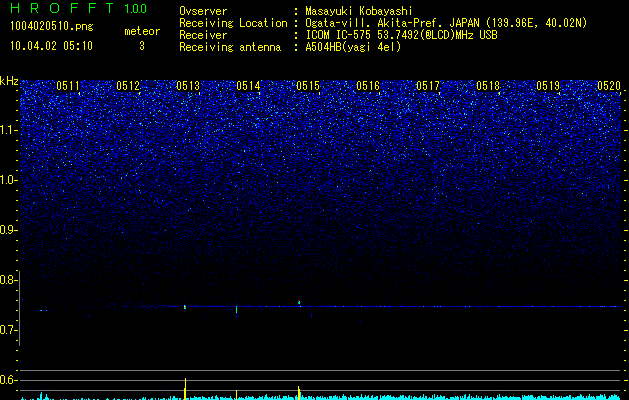Click the Receiving antenna label
The image size is (629, 400).
tap(230, 47)
